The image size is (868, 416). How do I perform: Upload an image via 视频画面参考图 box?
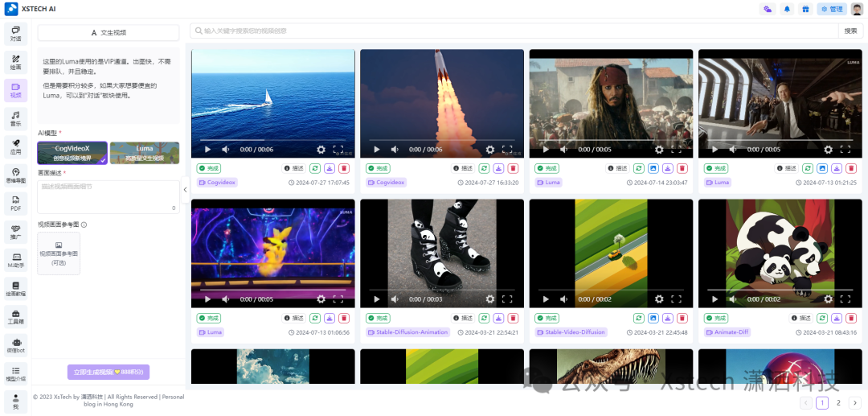59,253
